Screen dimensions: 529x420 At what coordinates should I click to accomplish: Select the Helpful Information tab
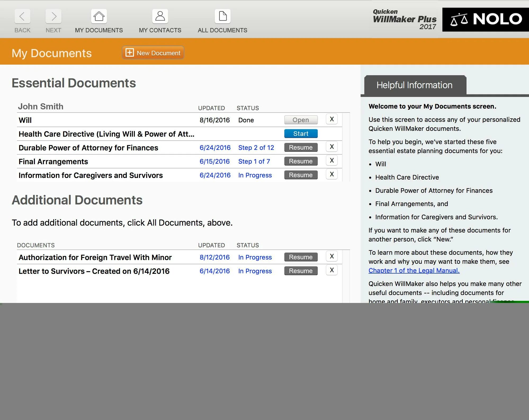tap(415, 85)
